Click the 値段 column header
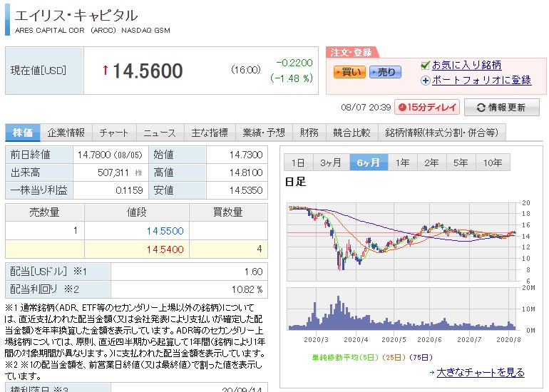 tap(137, 212)
